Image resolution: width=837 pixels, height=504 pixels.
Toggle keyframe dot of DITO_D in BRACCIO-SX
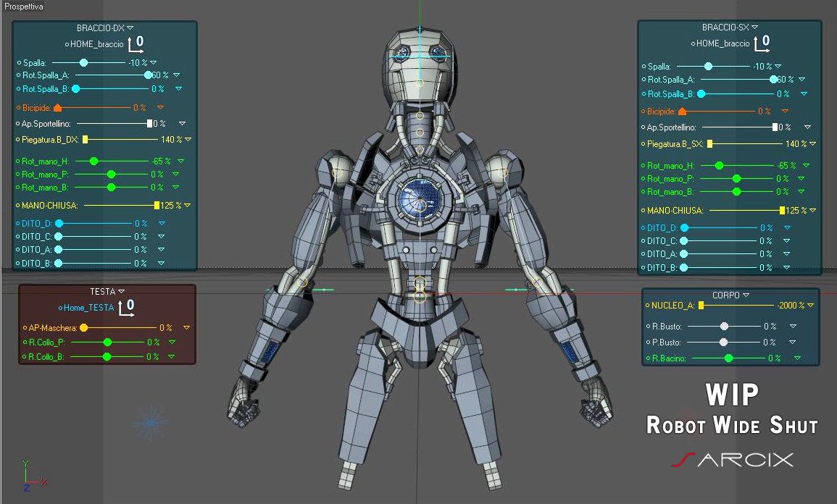pos(644,227)
